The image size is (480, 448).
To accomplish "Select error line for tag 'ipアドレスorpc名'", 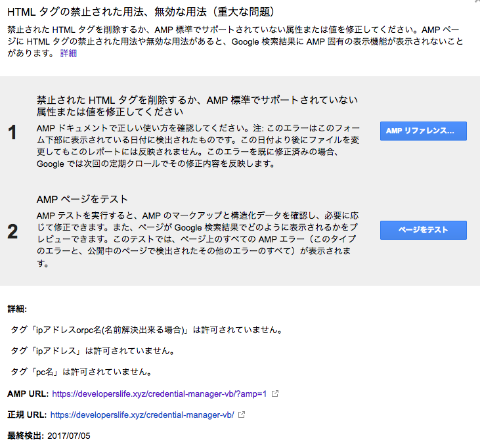I will (120, 330).
